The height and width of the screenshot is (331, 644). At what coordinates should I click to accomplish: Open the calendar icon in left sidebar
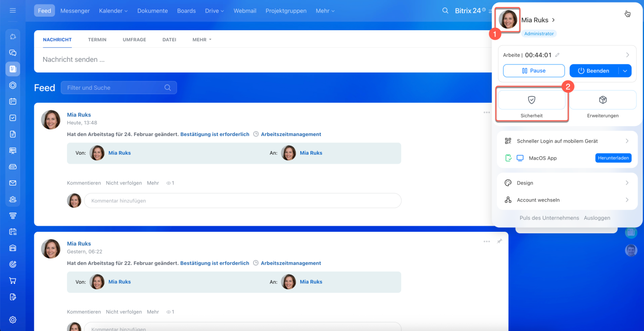pyautogui.click(x=13, y=101)
